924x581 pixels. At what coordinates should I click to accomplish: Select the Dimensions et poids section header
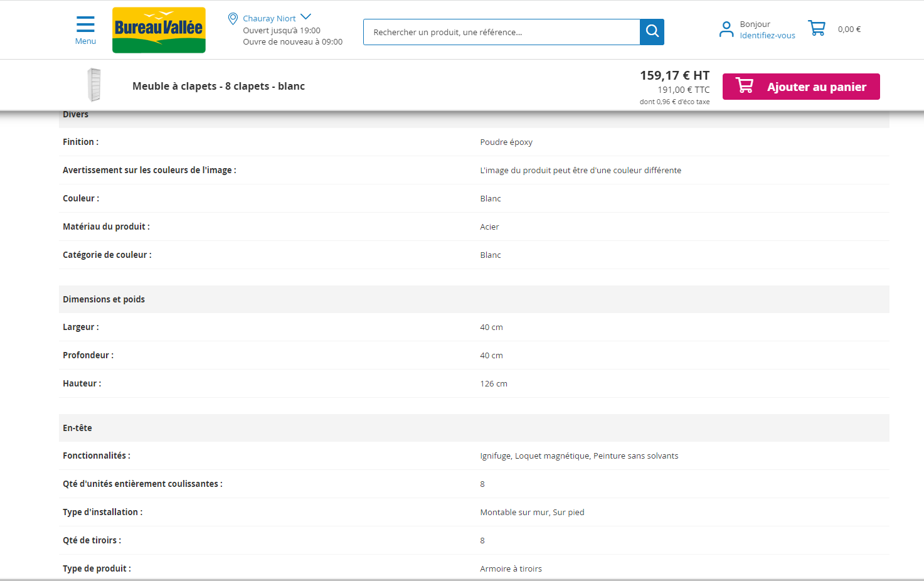point(104,299)
